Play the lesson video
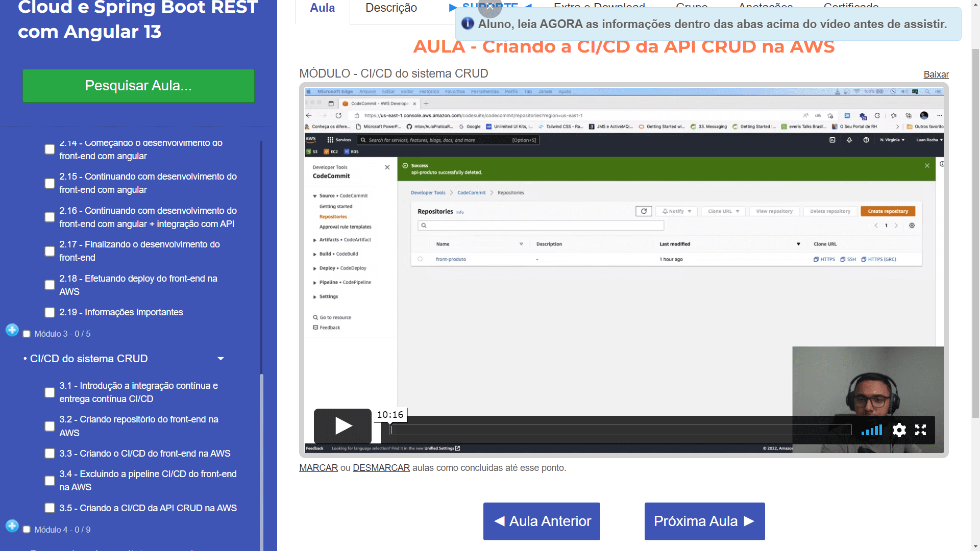 (x=342, y=425)
